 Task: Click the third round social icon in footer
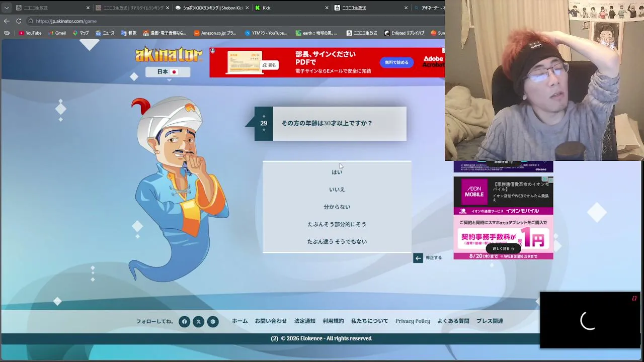pyautogui.click(x=213, y=322)
